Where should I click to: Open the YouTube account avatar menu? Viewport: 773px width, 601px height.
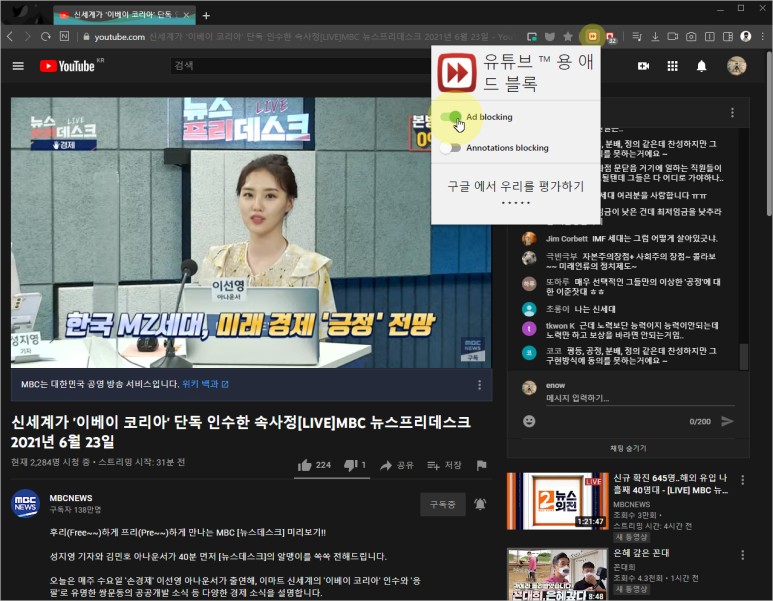point(737,66)
